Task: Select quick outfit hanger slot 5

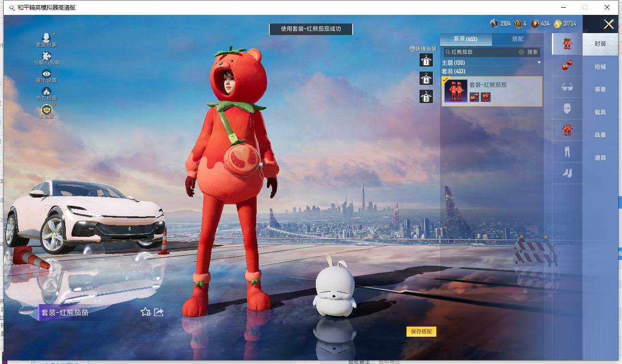Action: pos(426,96)
